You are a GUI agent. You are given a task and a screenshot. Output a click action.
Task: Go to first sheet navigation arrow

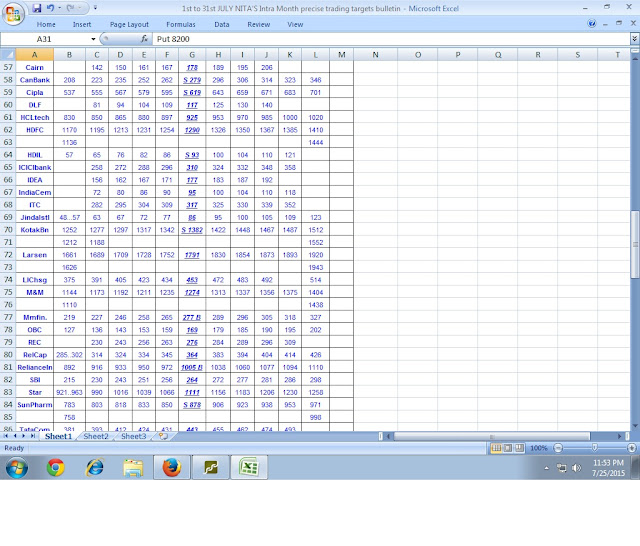(6, 436)
